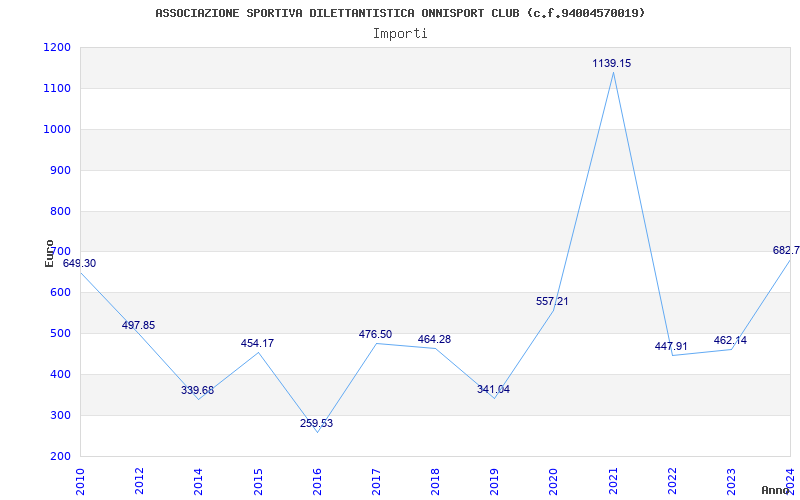Click the 447.91 data label
The image size is (800, 500).
[x=671, y=346]
